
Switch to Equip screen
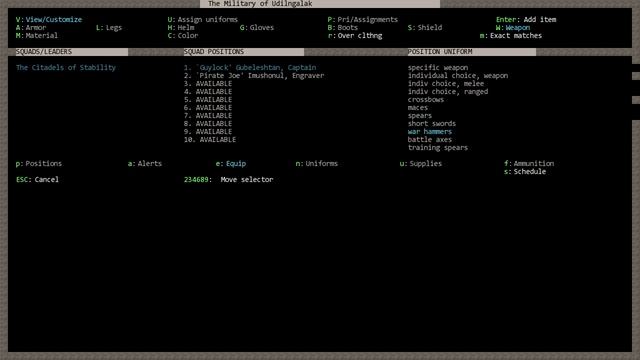pos(231,164)
